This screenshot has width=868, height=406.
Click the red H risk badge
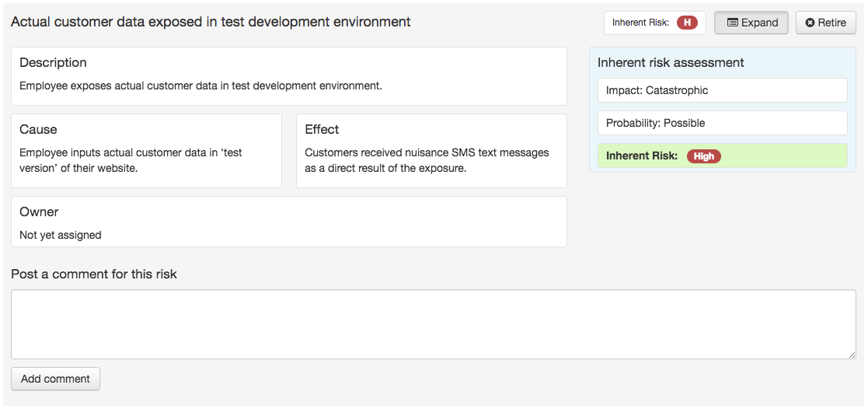click(687, 23)
